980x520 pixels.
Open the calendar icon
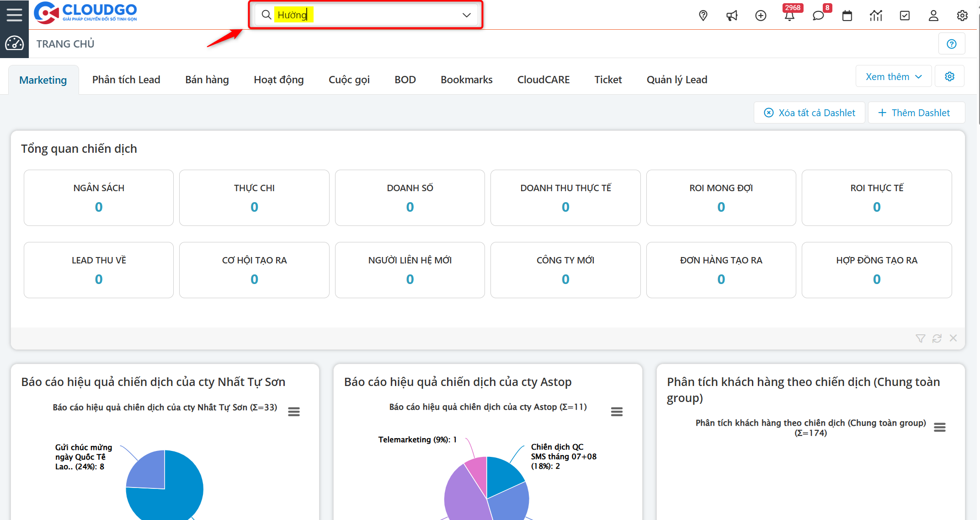[x=847, y=16]
